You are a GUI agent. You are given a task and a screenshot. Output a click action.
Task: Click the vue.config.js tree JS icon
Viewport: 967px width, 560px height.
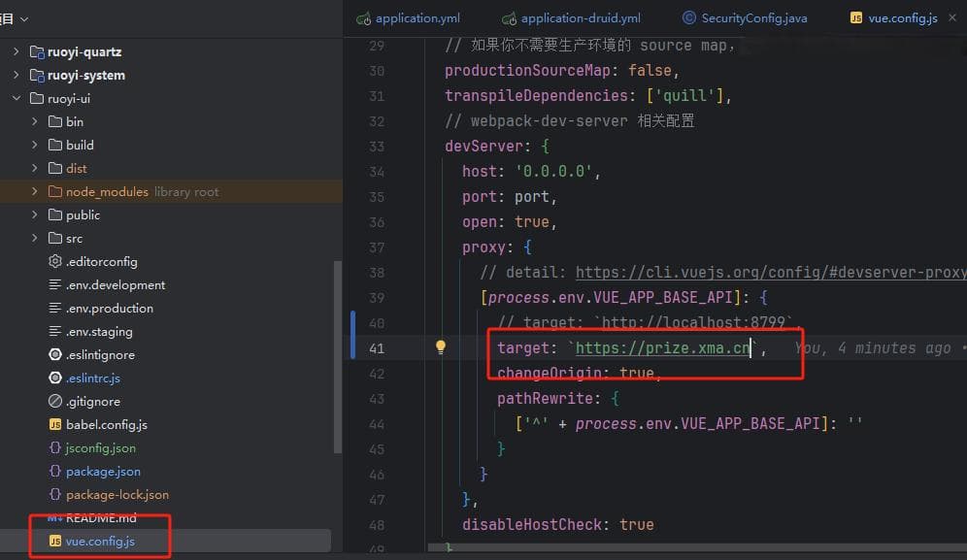click(55, 541)
